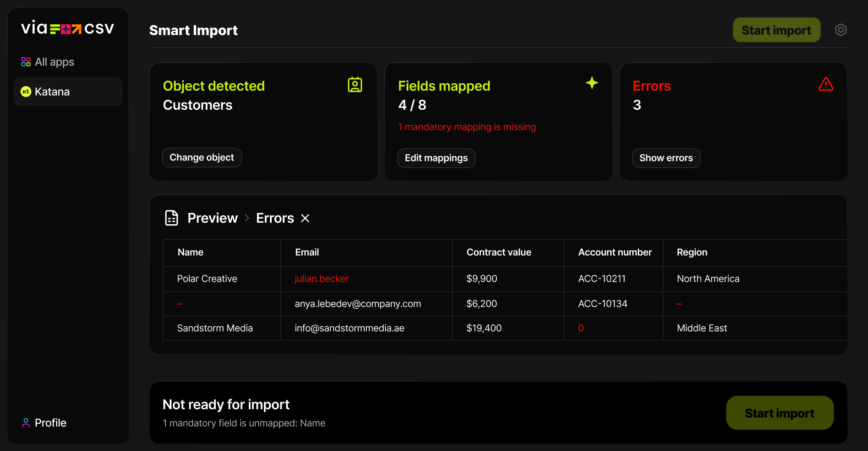The width and height of the screenshot is (868, 451).
Task: Click the Account number column header
Action: [x=615, y=252]
